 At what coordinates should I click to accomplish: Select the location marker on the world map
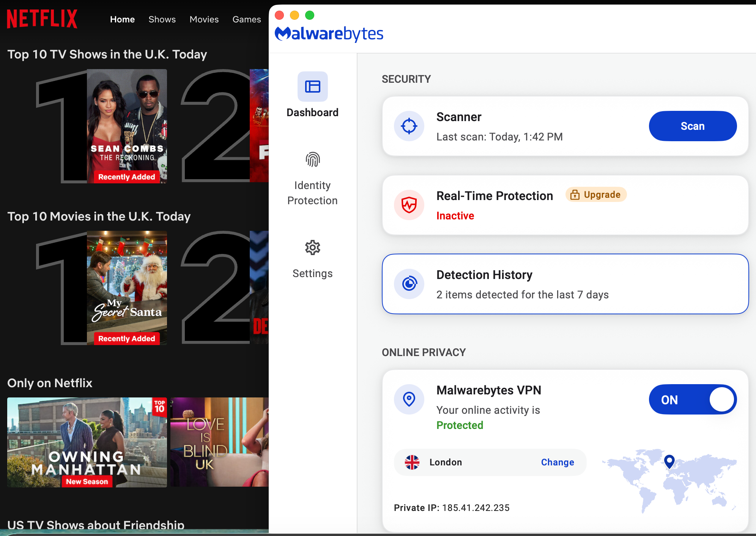(x=669, y=462)
